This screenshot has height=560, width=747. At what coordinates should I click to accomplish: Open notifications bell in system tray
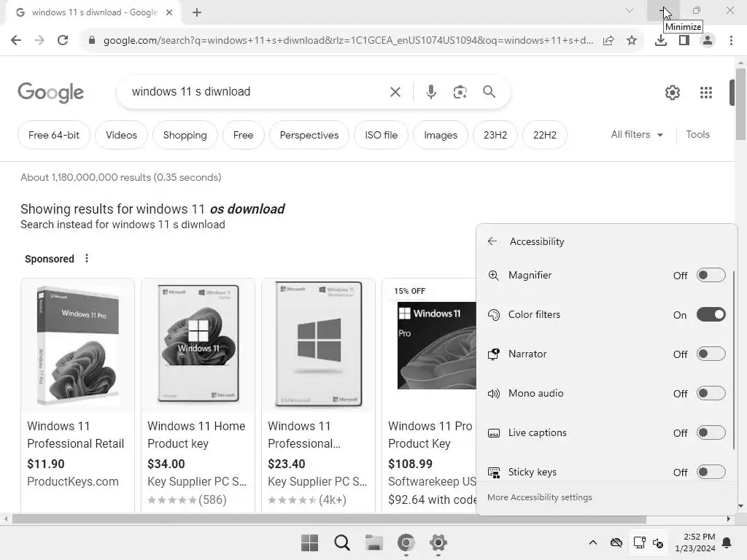(727, 542)
